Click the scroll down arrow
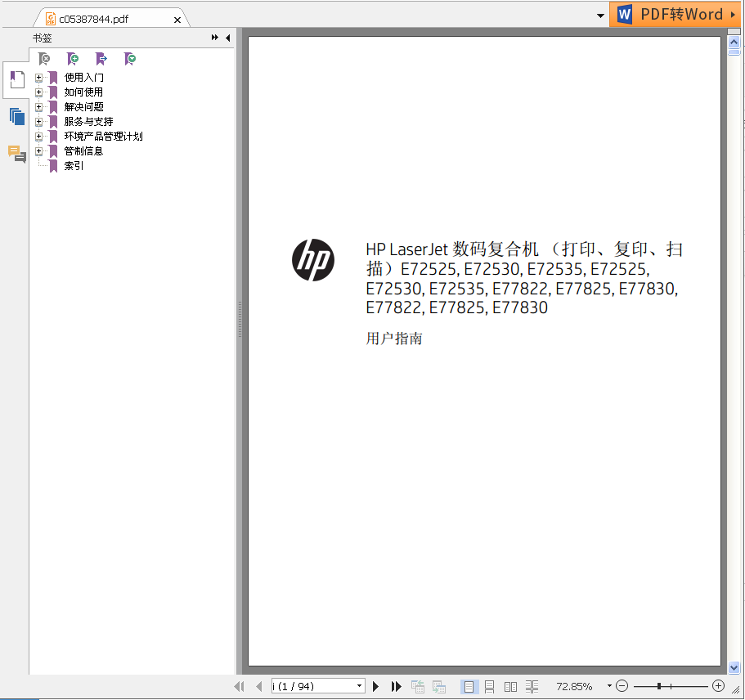The image size is (745, 700). (734, 667)
